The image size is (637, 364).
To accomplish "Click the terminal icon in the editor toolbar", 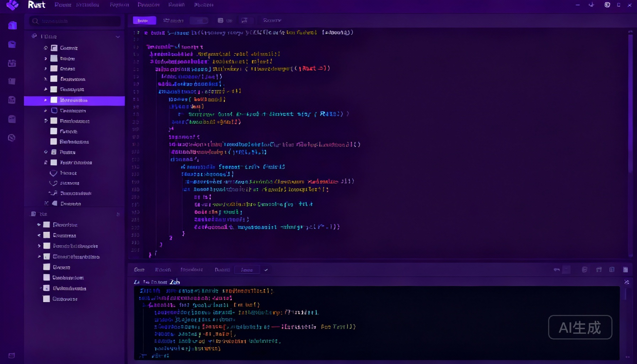I will [x=221, y=21].
